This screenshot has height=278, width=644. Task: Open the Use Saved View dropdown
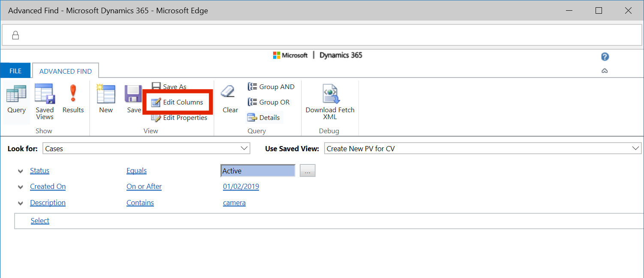[483, 149]
